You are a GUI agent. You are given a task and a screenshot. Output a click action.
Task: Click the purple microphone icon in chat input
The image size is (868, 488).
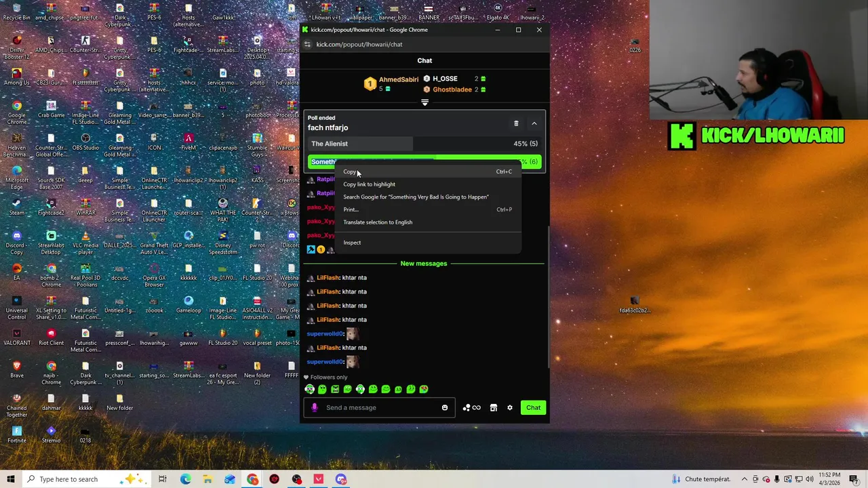(x=314, y=407)
